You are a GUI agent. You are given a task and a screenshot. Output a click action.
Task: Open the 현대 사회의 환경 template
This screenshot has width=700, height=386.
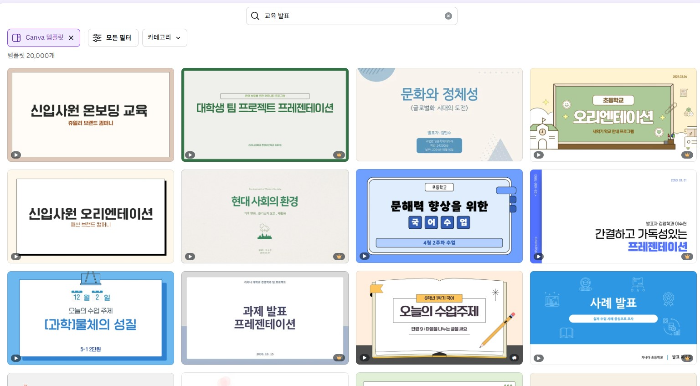point(265,216)
